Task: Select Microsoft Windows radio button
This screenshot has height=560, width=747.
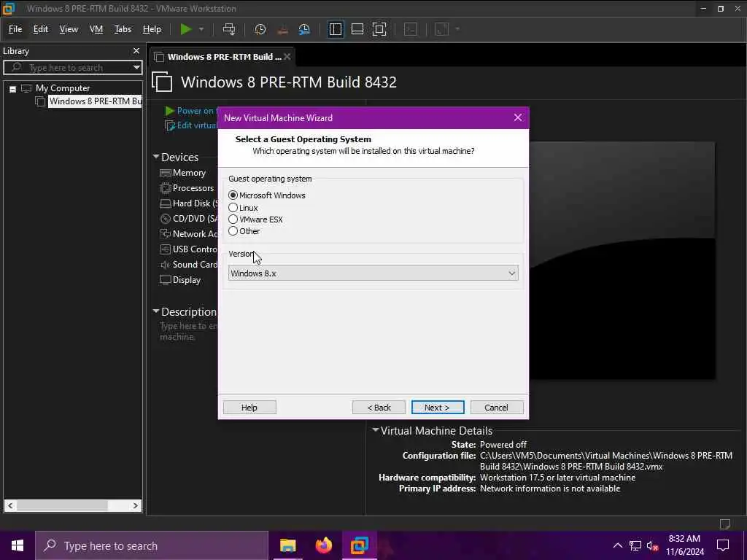Action: tap(233, 195)
